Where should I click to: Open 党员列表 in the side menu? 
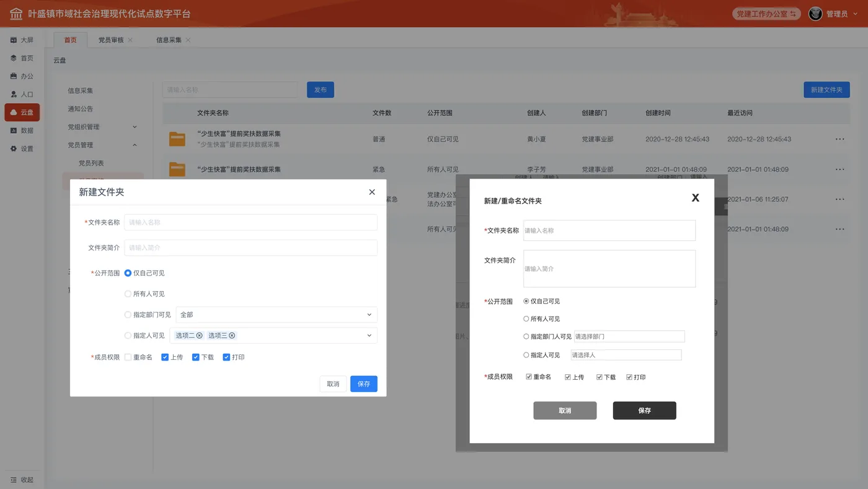tap(91, 163)
